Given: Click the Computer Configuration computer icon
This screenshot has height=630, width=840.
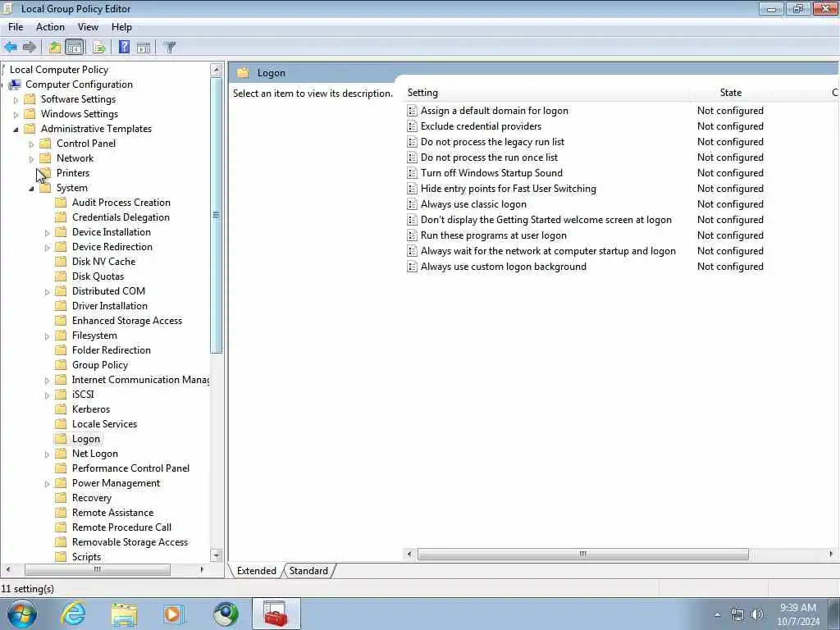Looking at the screenshot, I should (15, 84).
